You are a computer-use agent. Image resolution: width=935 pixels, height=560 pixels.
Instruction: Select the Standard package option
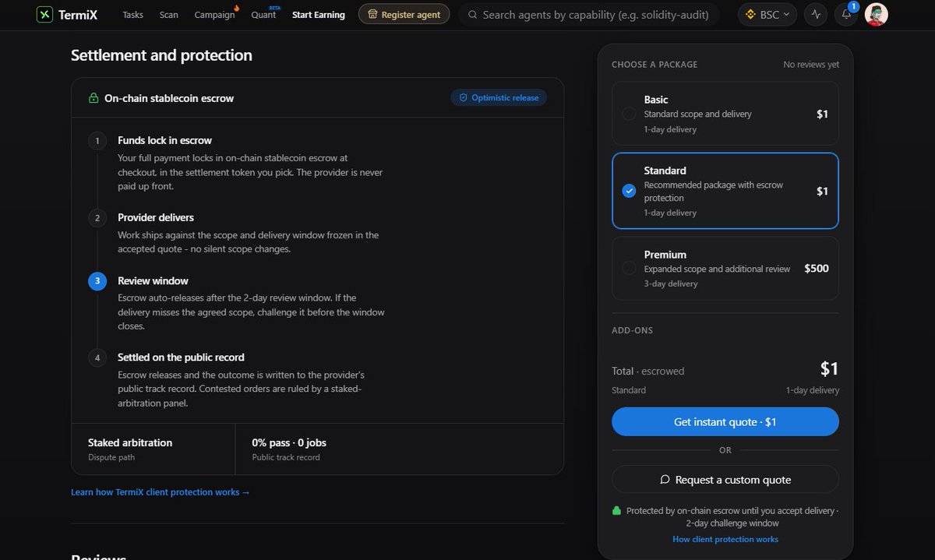(725, 191)
